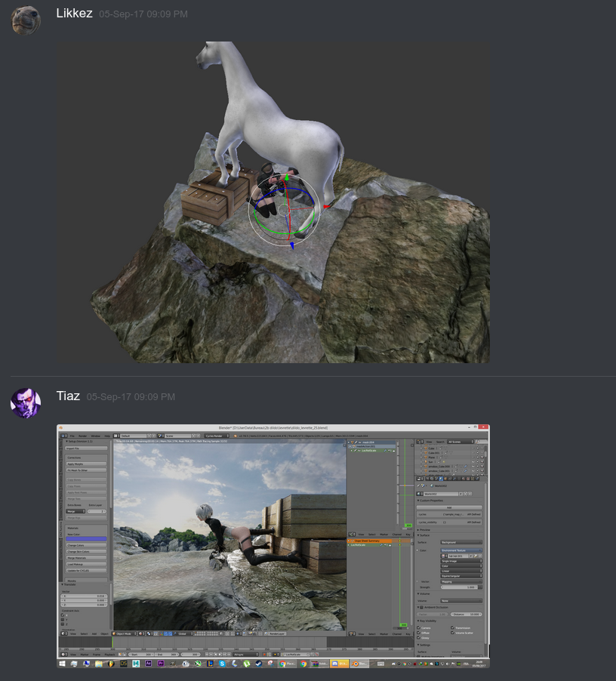The width and height of the screenshot is (616, 681).
Task: Toggle the Volume Scatter checkbox
Action: (452, 633)
